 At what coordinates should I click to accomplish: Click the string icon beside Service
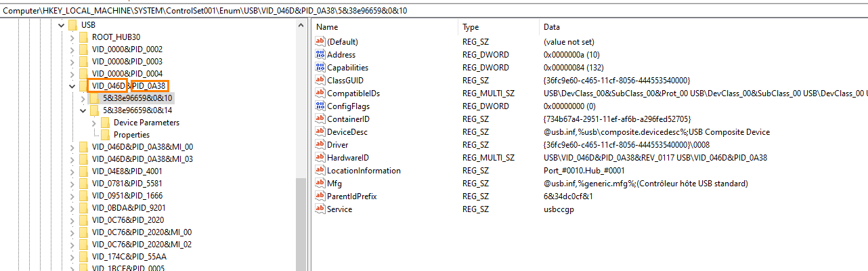pos(320,209)
